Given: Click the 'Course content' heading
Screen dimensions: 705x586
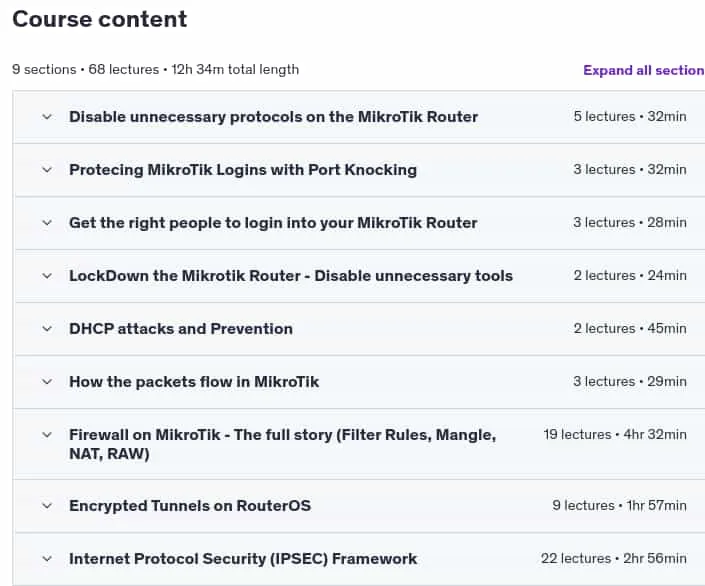Looking at the screenshot, I should 99,19.
